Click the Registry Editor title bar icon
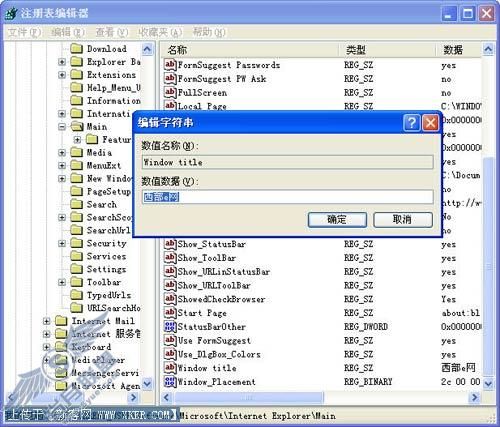 [11, 14]
